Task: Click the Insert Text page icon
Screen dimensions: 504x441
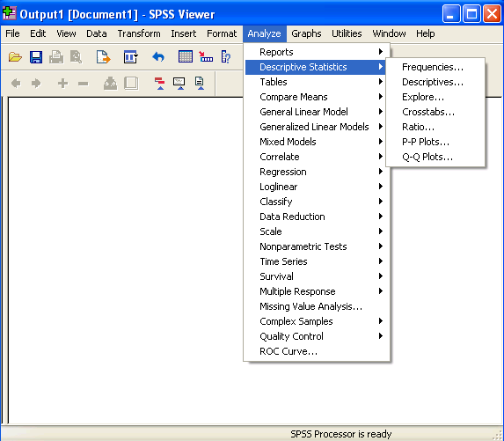Action: click(x=200, y=84)
